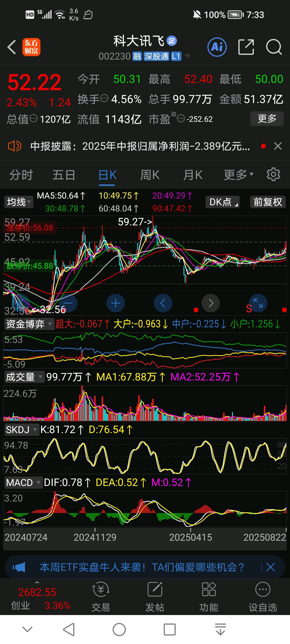This screenshot has width=290, height=644.
Task: Tap the 融 margin badge
Action: click(137, 56)
